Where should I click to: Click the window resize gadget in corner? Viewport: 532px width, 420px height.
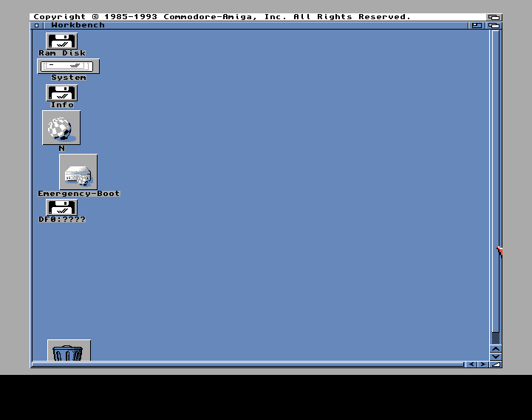pos(496,365)
